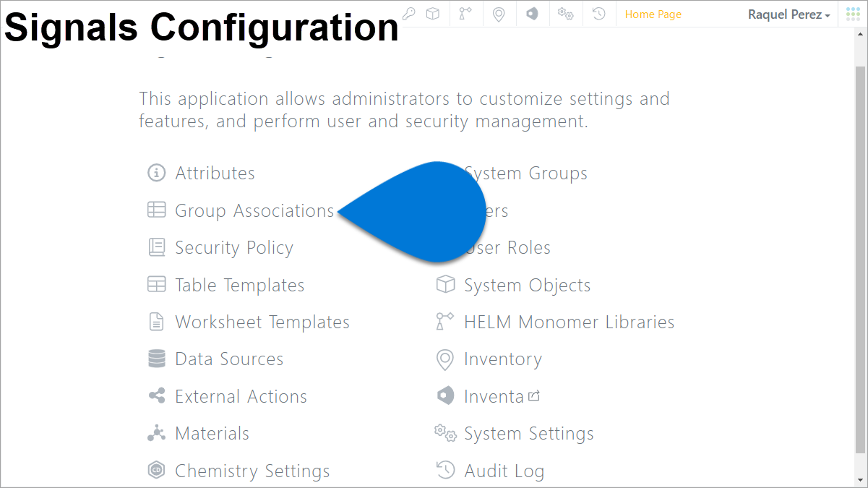The width and height of the screenshot is (868, 488).
Task: Open the Worksheet Templates link text
Action: (262, 322)
